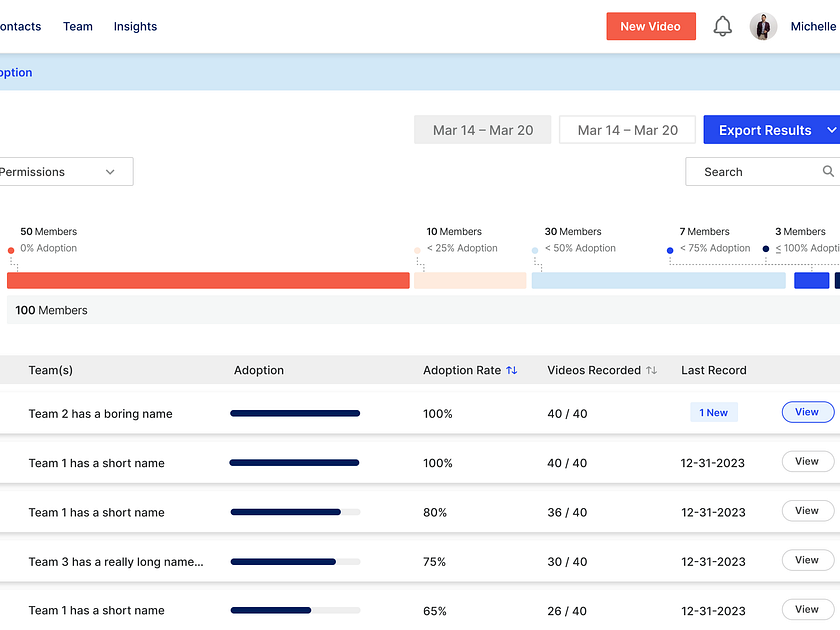Click the < 50% Adoption legend marker
Screen dimensions: 840x630
coord(535,248)
